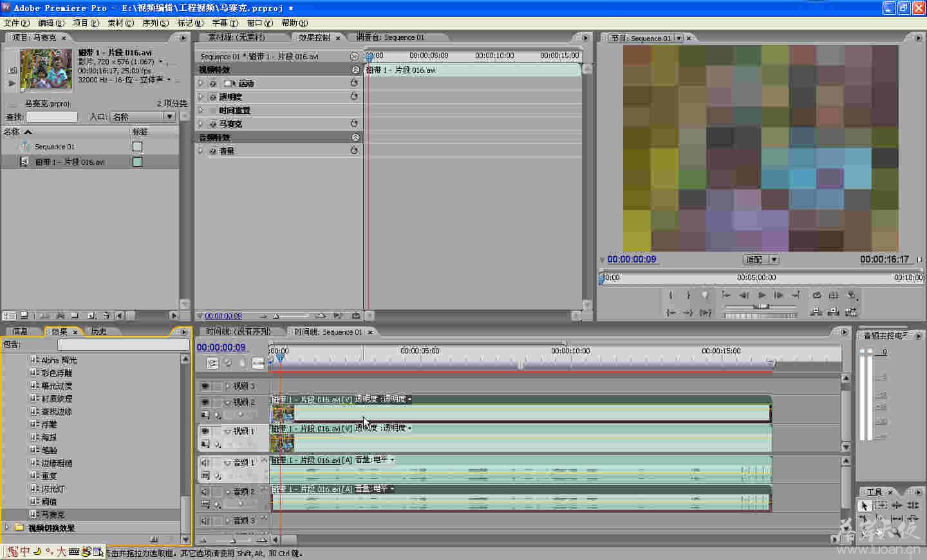Select the Ripple Edit tool in Tools panel

pyautogui.click(x=896, y=505)
